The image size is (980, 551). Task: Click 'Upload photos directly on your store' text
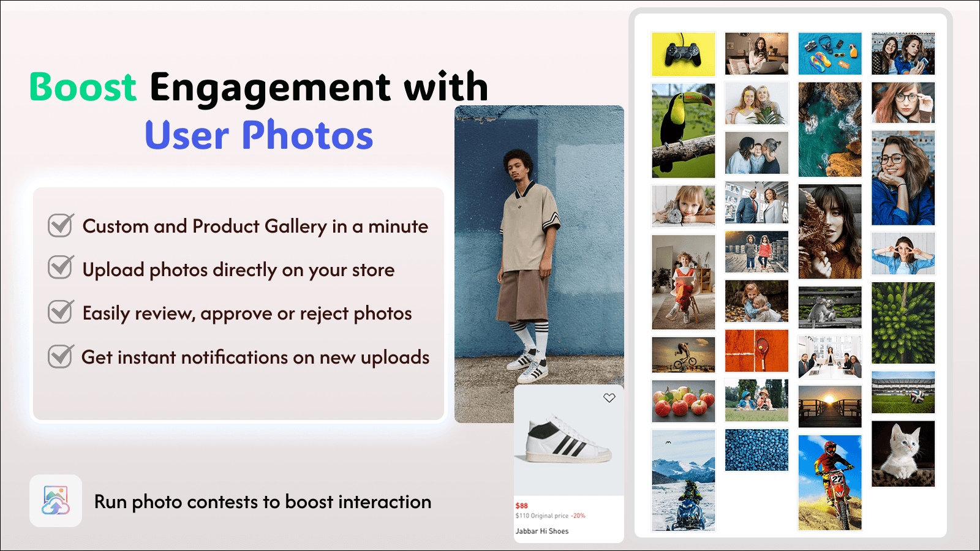(238, 270)
